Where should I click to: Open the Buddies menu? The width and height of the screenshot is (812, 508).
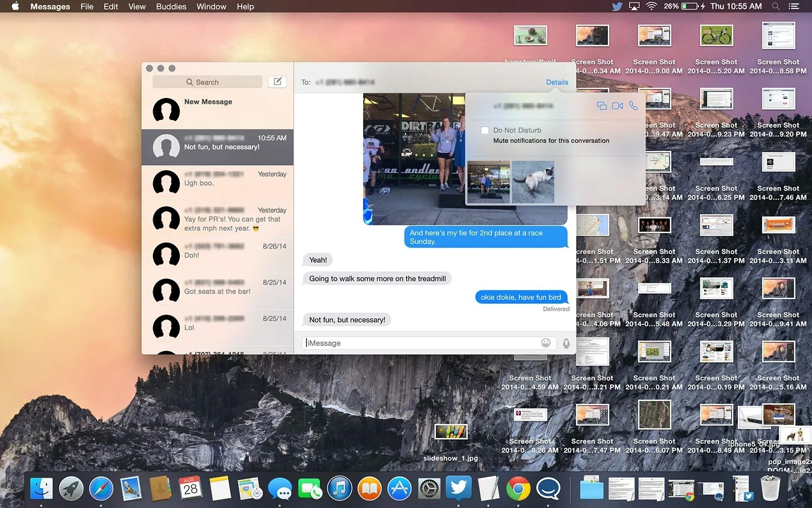pyautogui.click(x=171, y=6)
